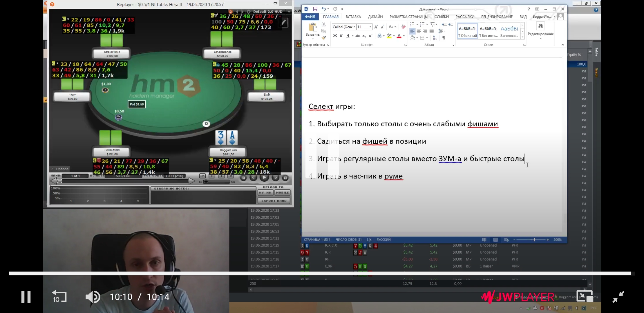Exit fullscreen in the video player
Image resolution: width=644 pixels, height=313 pixels.
point(618,297)
